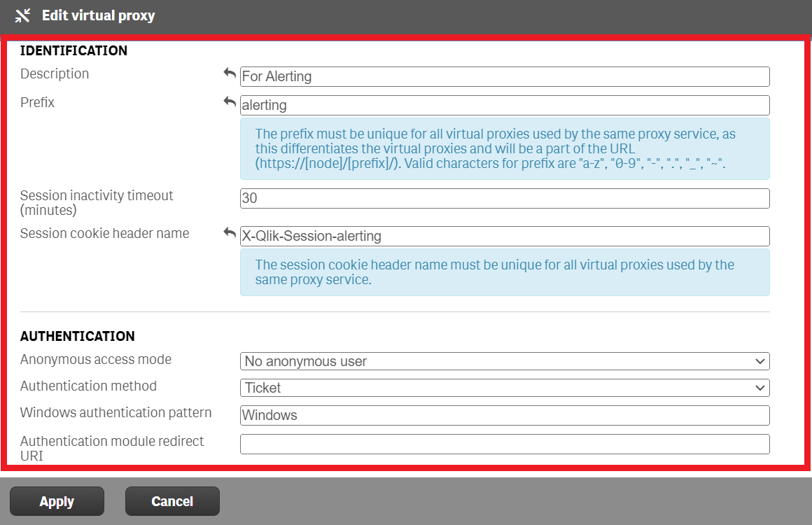Image resolution: width=812 pixels, height=525 pixels.
Task: Undo changes to the Prefix field
Action: (230, 101)
